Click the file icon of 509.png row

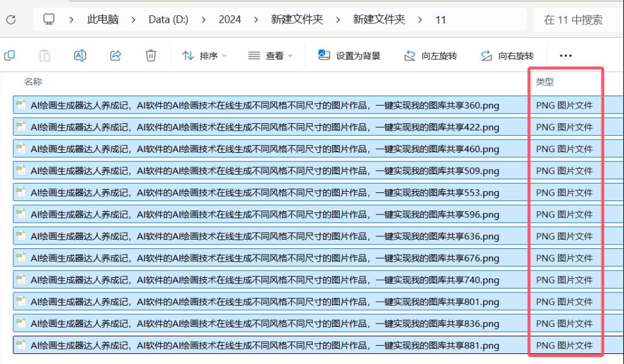point(21,170)
